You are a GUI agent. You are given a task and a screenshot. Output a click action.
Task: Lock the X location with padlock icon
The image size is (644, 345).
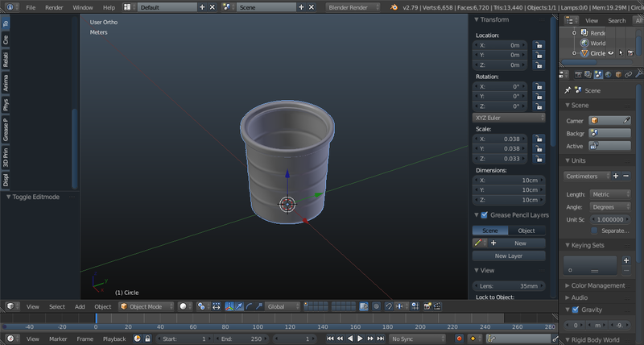click(x=539, y=45)
